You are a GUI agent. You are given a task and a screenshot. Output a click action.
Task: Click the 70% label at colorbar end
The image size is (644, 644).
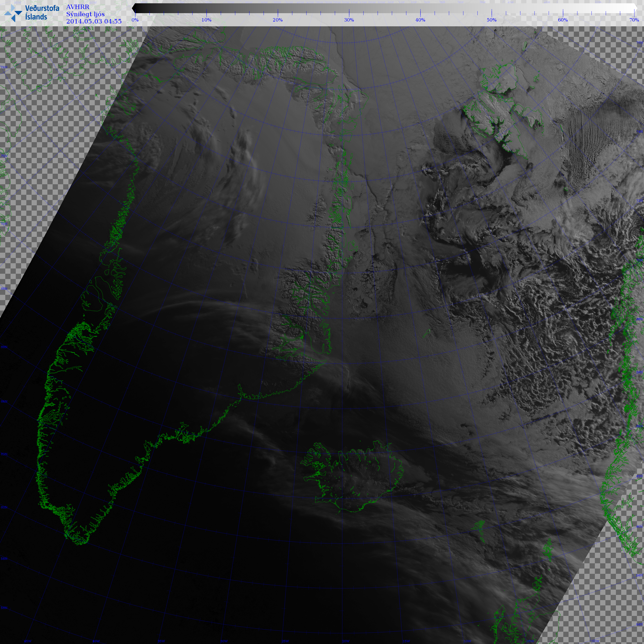point(634,20)
